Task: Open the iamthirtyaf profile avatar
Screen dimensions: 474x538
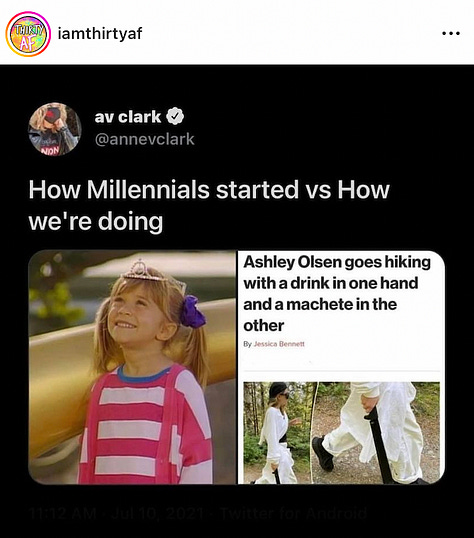Action: pyautogui.click(x=28, y=34)
